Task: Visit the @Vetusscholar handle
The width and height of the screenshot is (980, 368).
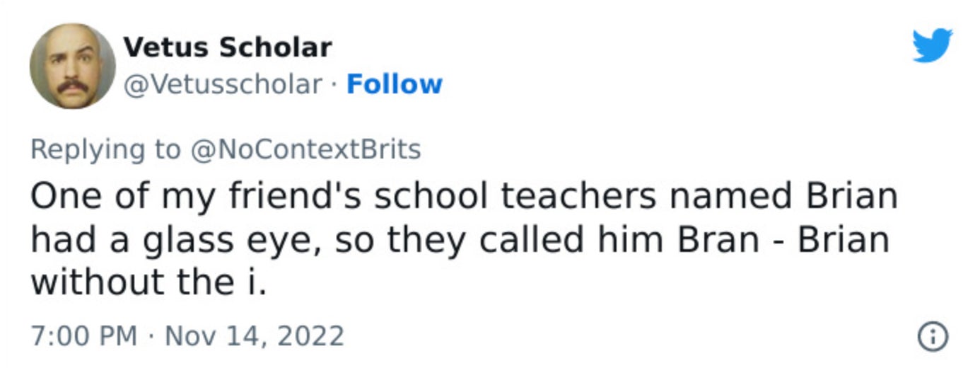Action: 223,84
